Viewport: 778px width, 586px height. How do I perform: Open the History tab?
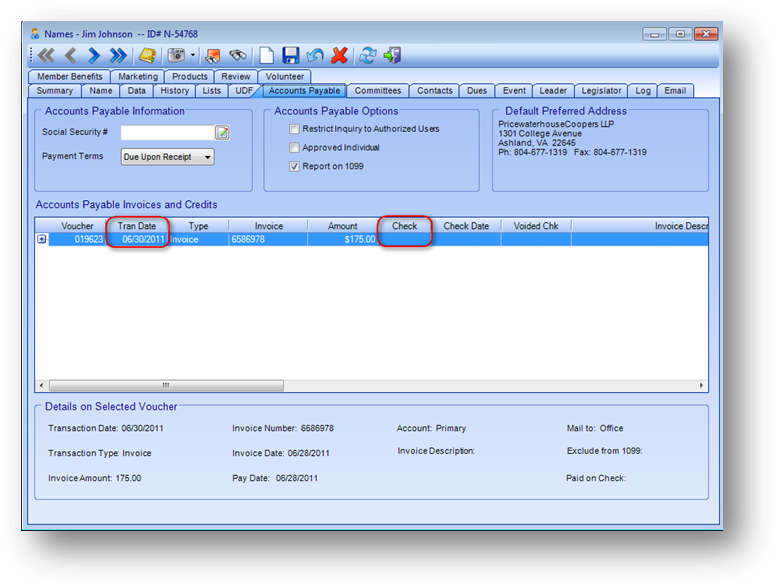[x=175, y=91]
